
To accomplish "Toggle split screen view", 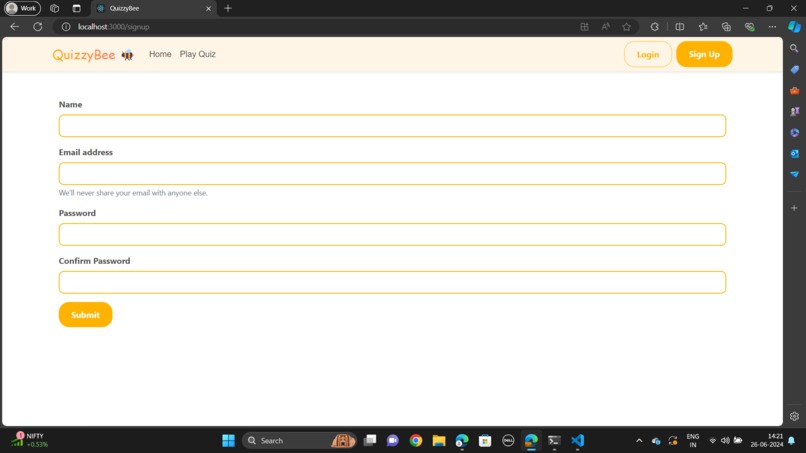I will coord(680,27).
